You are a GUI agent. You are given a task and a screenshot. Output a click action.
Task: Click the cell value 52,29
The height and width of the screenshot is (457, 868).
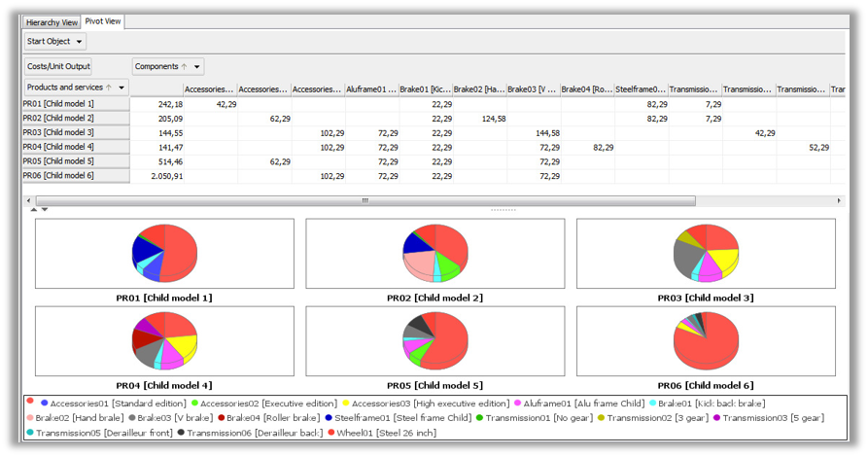coord(818,148)
